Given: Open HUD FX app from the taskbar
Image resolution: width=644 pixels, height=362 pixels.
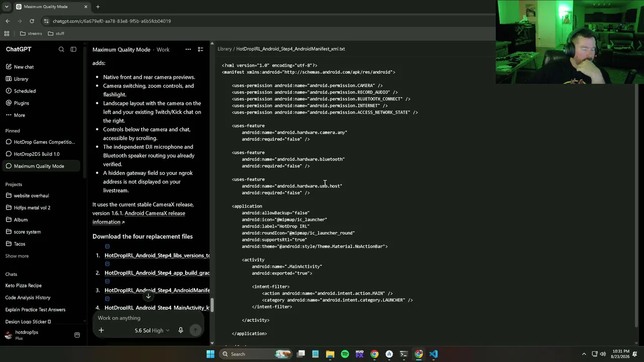Looking at the screenshot, I should [359, 354].
